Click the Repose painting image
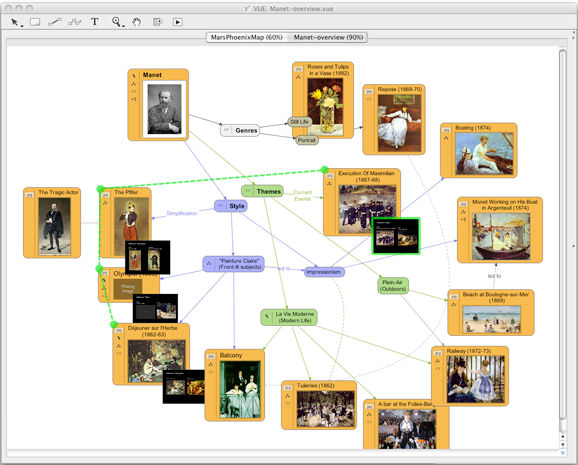578x465 pixels. click(x=399, y=123)
